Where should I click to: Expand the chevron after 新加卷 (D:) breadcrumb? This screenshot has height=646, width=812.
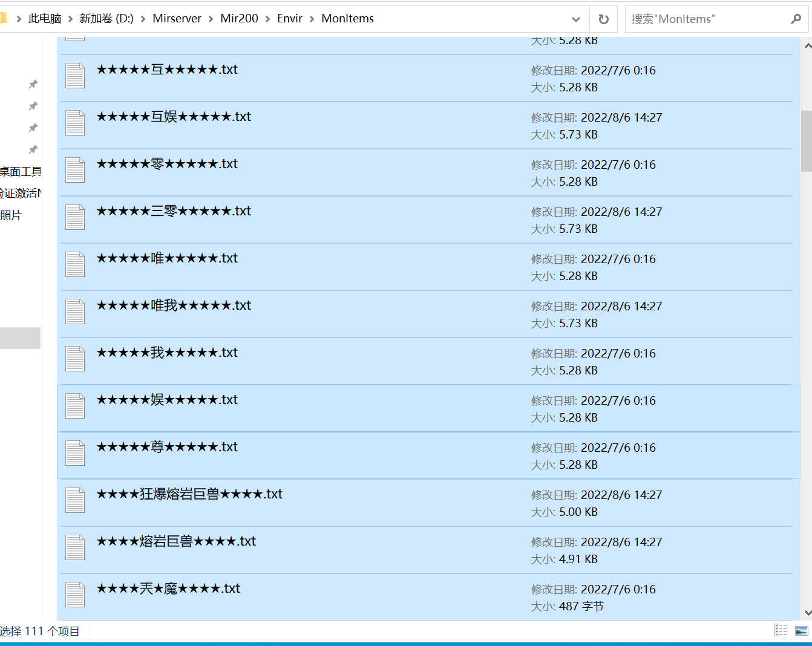(x=143, y=19)
